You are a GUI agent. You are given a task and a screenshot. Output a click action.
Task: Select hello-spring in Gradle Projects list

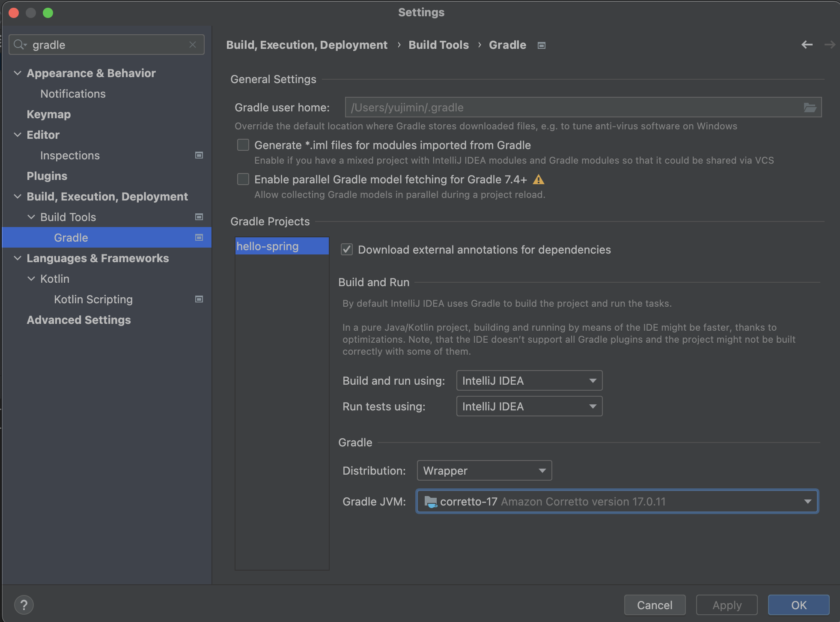pos(268,246)
